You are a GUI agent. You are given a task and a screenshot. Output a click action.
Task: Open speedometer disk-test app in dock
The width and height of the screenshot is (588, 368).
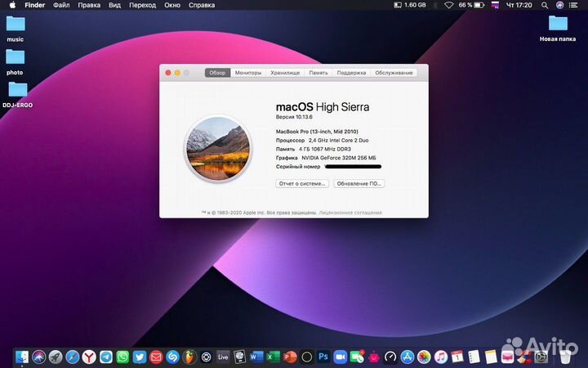click(x=390, y=357)
